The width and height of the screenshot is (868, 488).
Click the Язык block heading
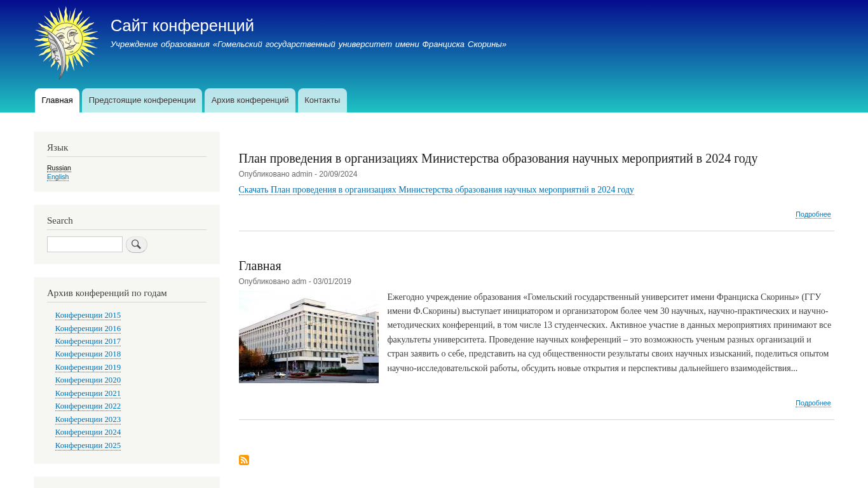click(57, 147)
